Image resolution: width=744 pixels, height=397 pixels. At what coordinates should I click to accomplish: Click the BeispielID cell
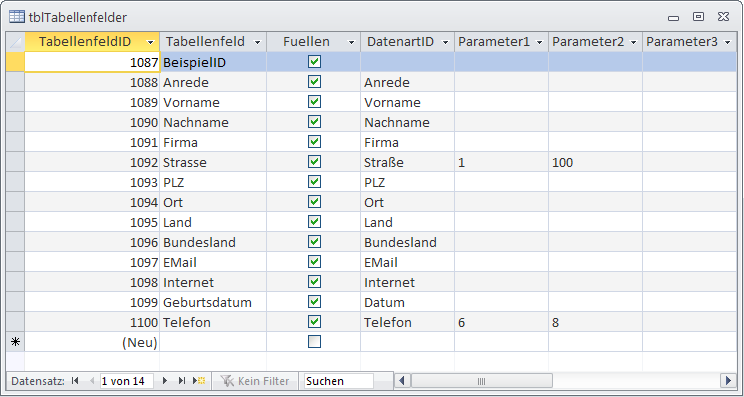point(213,62)
